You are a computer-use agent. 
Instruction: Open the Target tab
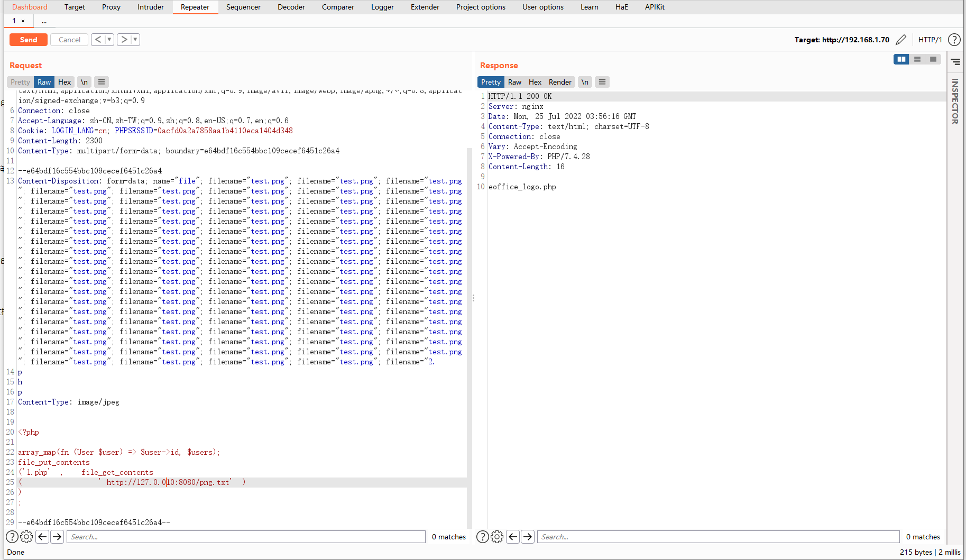(x=75, y=7)
